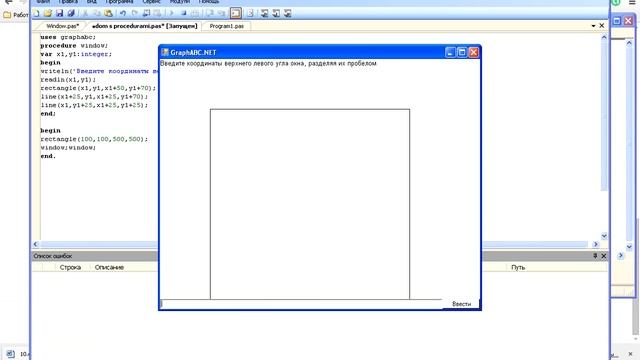Stop the running program
Image resolution: width=640 pixels, height=360 pixels.
coord(184,13)
